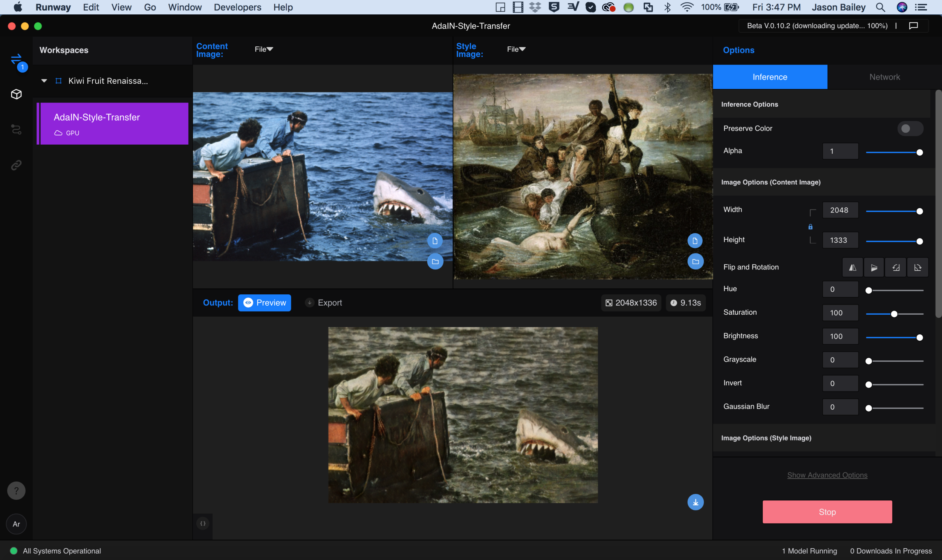Rotate the content image left
This screenshot has width=942, height=560.
tap(896, 268)
